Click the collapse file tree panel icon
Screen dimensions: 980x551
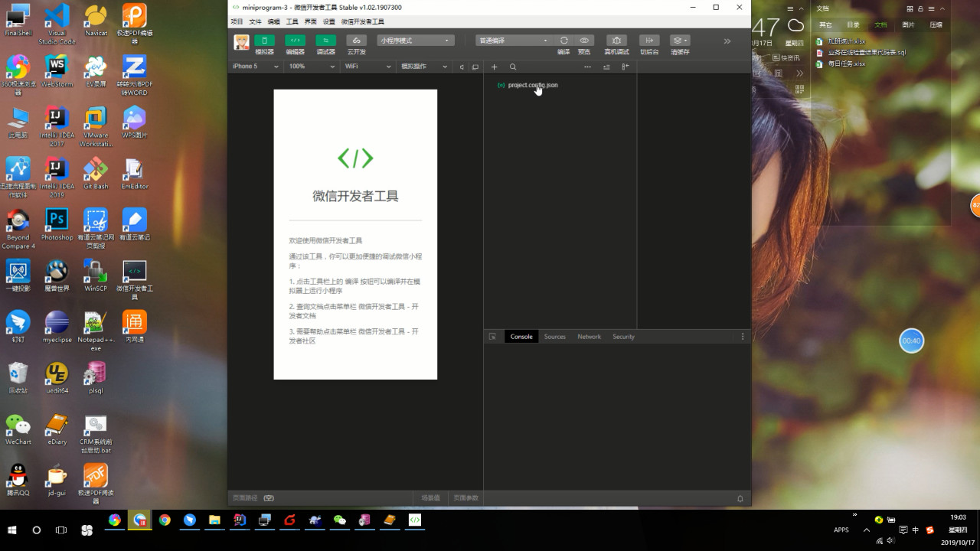(x=625, y=67)
